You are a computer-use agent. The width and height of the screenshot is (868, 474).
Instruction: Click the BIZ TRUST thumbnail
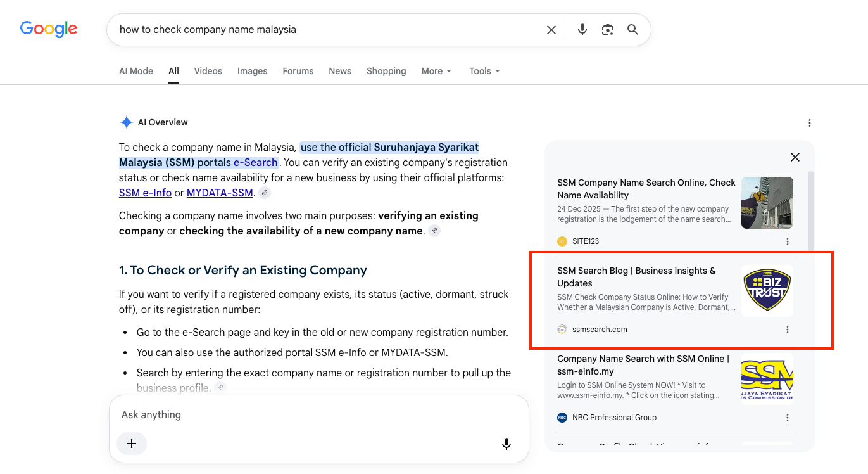click(767, 291)
